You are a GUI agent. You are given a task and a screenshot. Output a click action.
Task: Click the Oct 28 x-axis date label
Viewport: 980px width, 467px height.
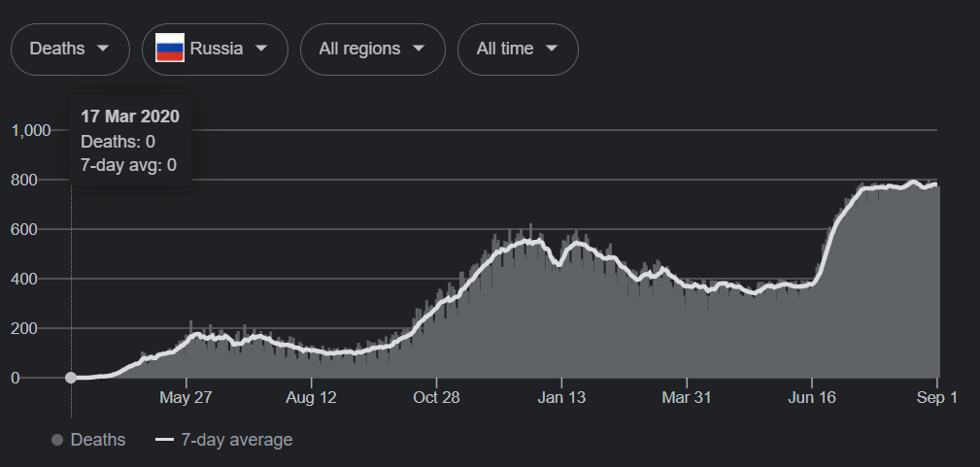pos(436,397)
